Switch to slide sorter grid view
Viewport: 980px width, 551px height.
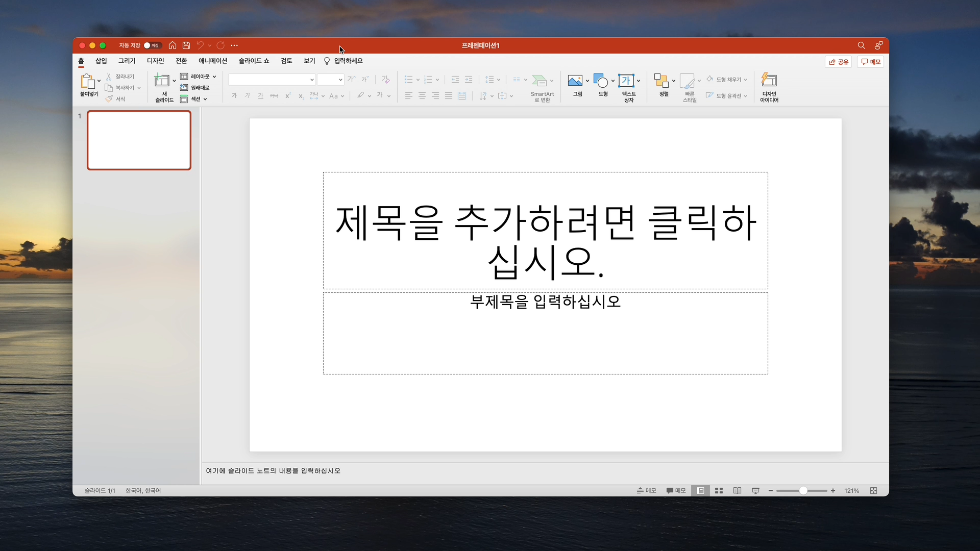[719, 490]
